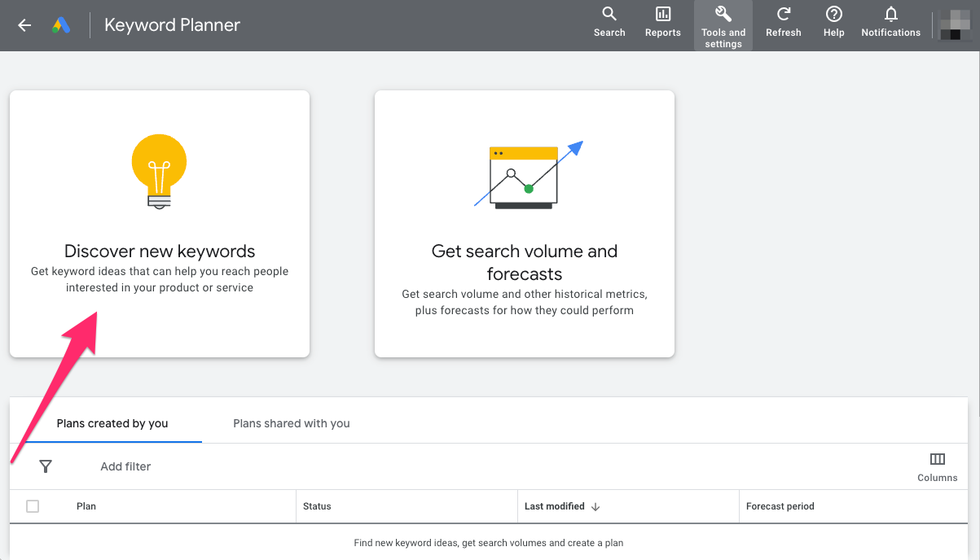Click Add filter field
The width and height of the screenshot is (980, 560).
tap(125, 466)
